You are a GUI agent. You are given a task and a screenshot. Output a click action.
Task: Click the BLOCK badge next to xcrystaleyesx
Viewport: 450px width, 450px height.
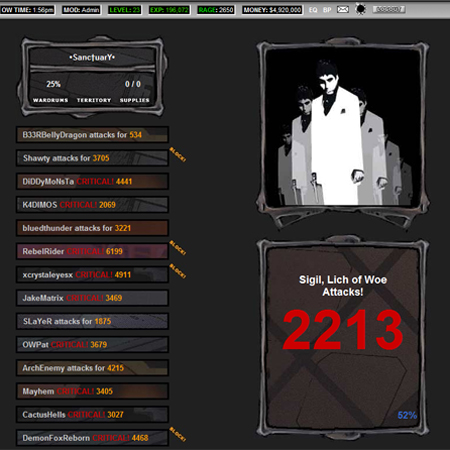point(178,271)
